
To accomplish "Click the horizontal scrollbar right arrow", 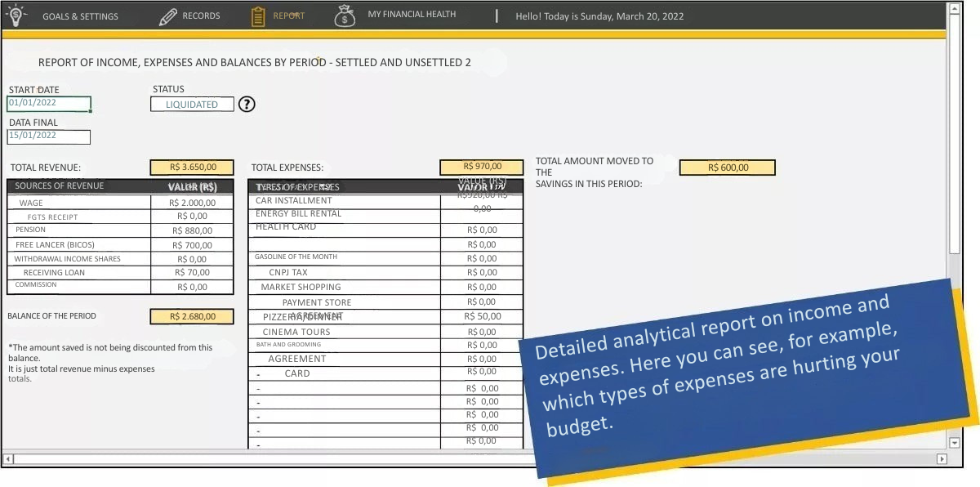I will pos(942,459).
